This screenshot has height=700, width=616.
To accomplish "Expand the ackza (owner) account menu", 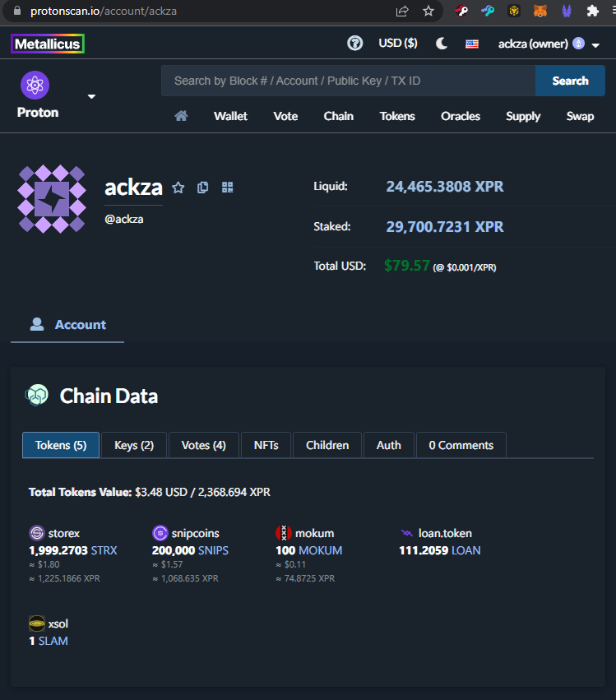I will [x=549, y=44].
